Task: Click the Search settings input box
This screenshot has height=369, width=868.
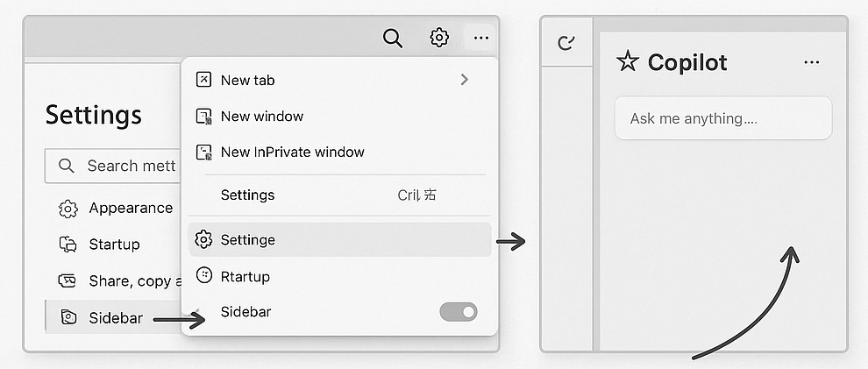Action: 113,166
